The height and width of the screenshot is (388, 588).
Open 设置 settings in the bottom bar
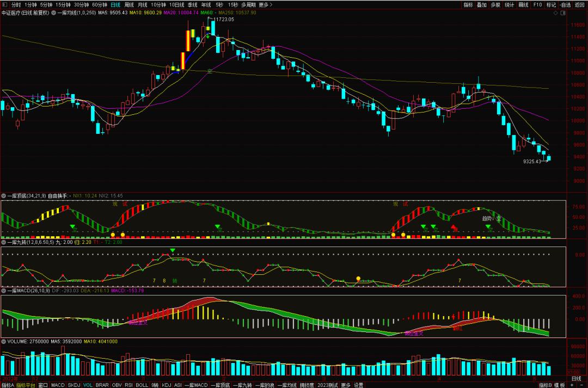point(358,385)
